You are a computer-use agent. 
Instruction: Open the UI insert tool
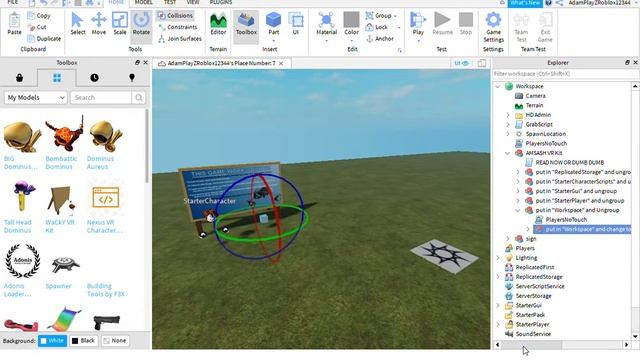pos(296,24)
